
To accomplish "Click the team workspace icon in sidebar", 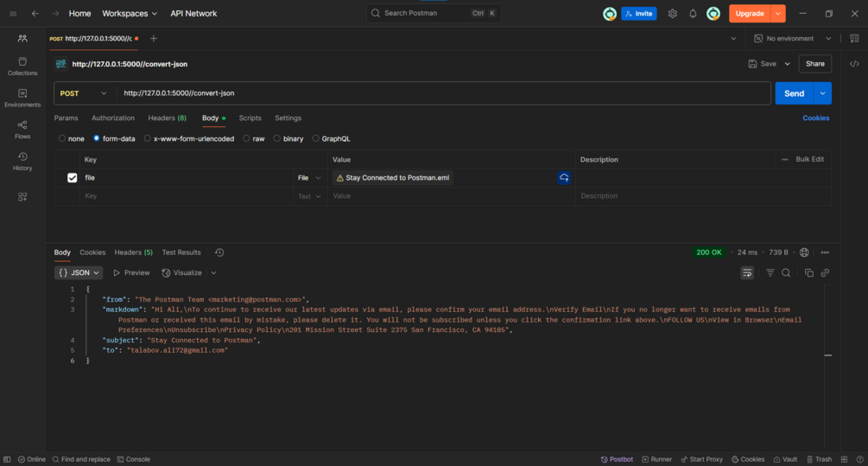I will tap(22, 38).
